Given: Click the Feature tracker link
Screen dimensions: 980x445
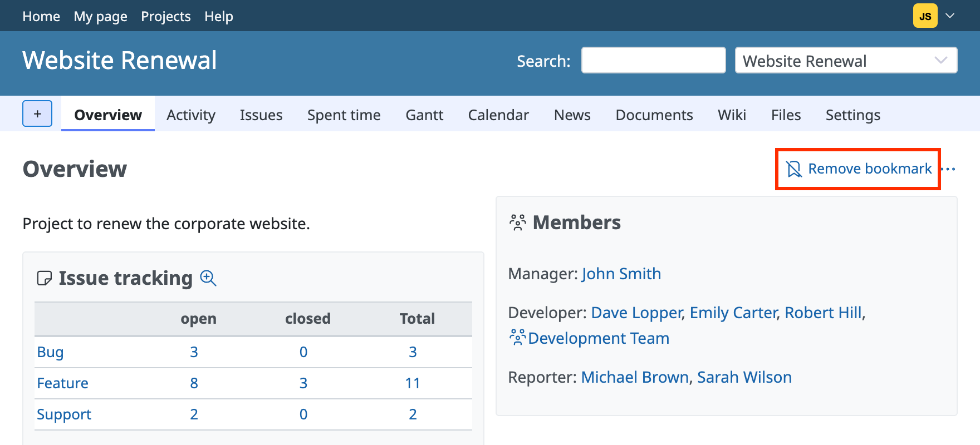Looking at the screenshot, I should tap(62, 383).
